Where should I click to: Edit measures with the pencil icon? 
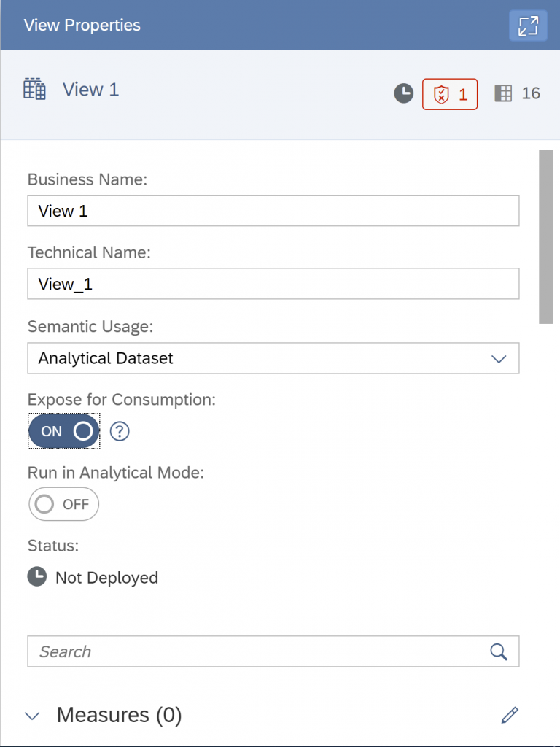click(x=510, y=715)
